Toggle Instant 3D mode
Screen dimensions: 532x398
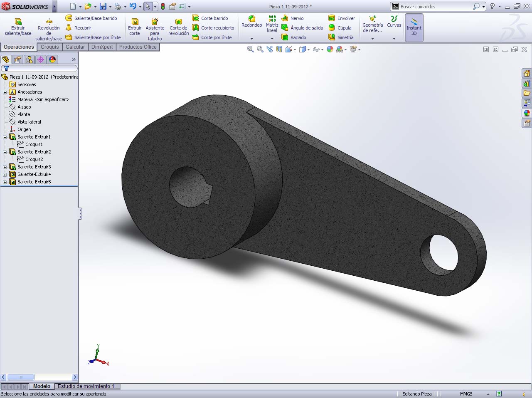tap(414, 27)
